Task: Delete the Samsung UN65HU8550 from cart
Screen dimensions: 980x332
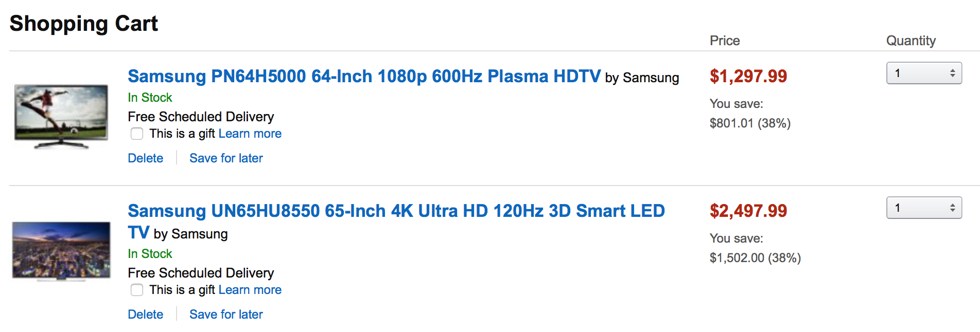Action: pos(145,315)
